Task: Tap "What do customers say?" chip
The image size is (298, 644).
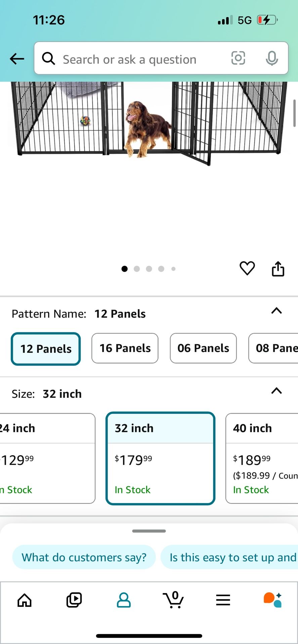Action: click(x=84, y=557)
